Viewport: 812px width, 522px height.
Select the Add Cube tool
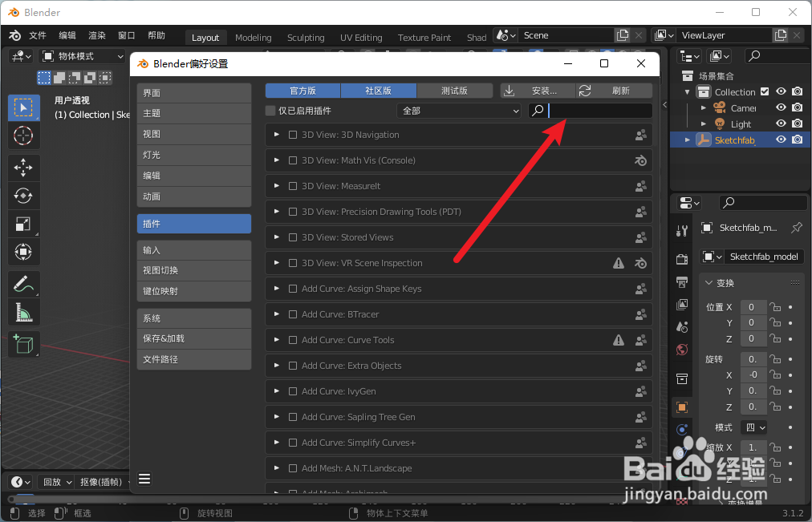pyautogui.click(x=23, y=344)
